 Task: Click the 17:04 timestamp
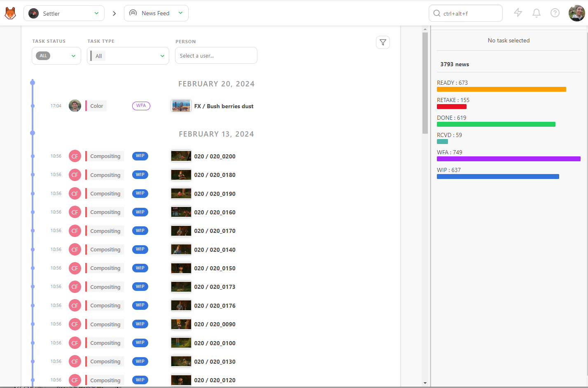tap(56, 106)
